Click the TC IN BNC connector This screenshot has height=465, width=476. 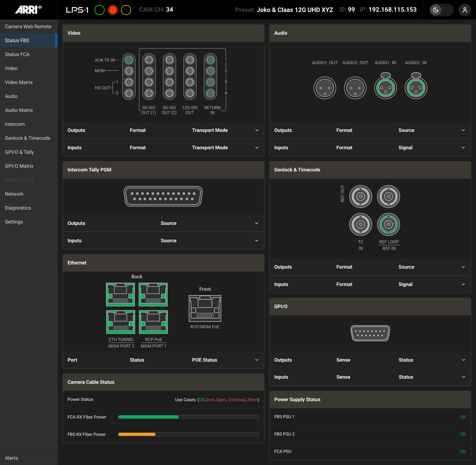[x=360, y=224]
